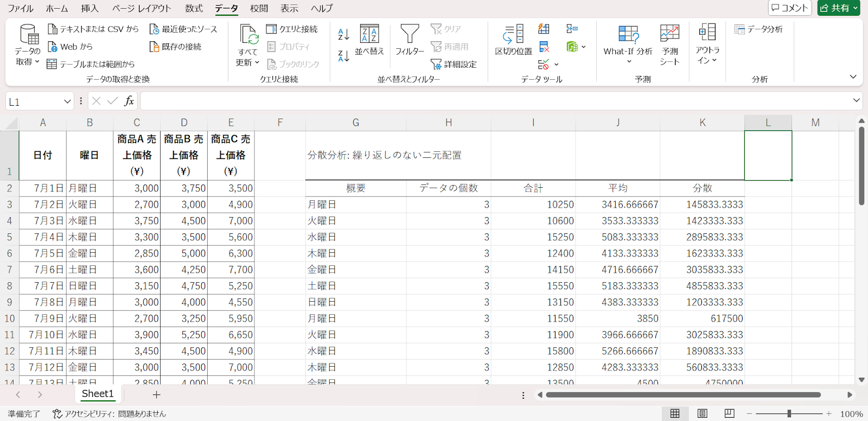Image resolution: width=868 pixels, height=421 pixels.
Task: Click テキストまたは CSV から import icon
Action: 53,29
